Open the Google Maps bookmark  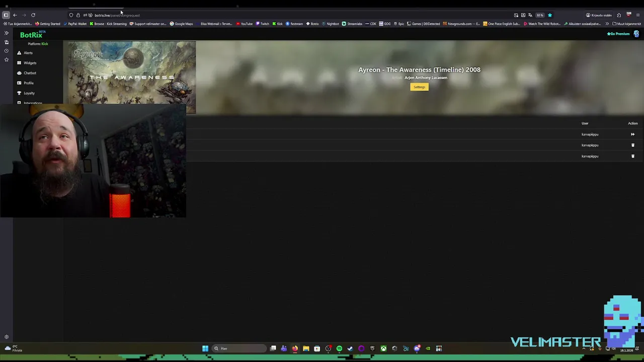click(x=181, y=24)
